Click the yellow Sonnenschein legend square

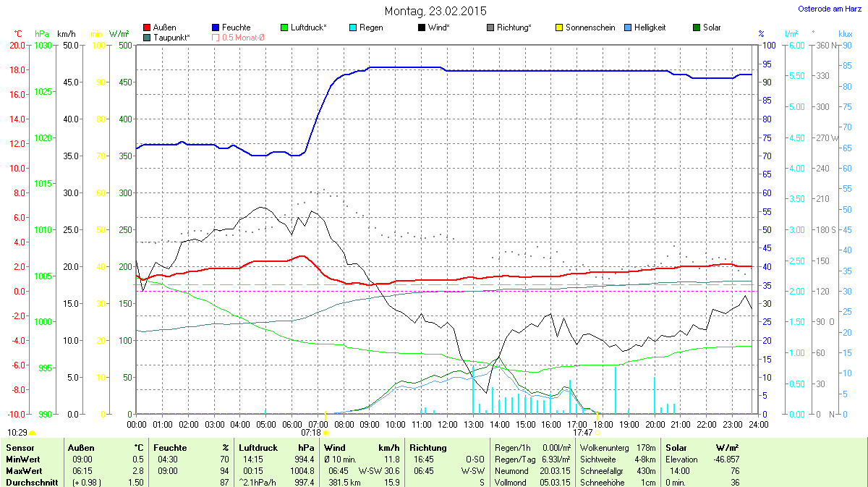click(559, 27)
